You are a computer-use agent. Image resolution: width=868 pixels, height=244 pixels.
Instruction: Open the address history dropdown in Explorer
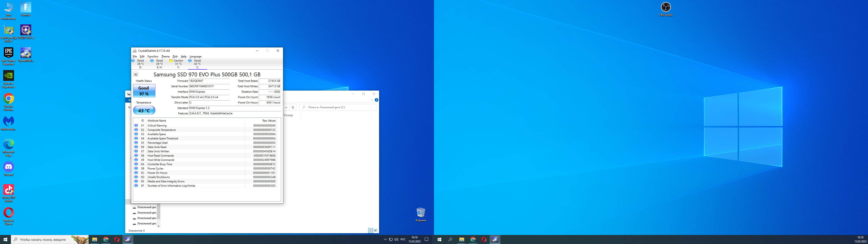coord(286,107)
